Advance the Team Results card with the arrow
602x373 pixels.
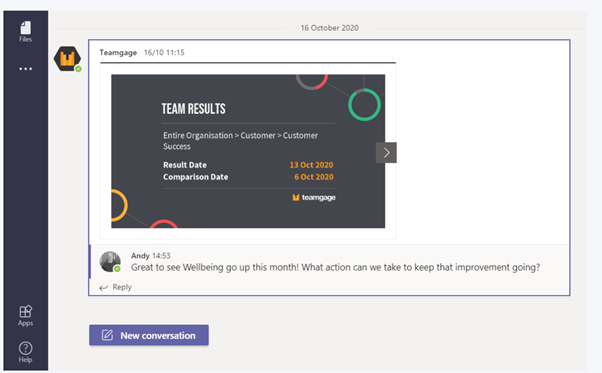coord(386,153)
